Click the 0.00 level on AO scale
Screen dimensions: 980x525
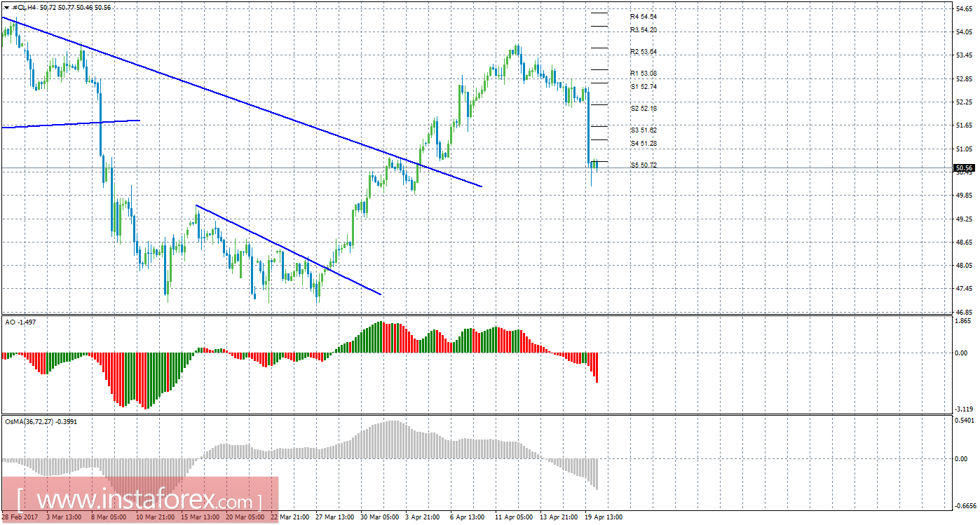[962, 353]
